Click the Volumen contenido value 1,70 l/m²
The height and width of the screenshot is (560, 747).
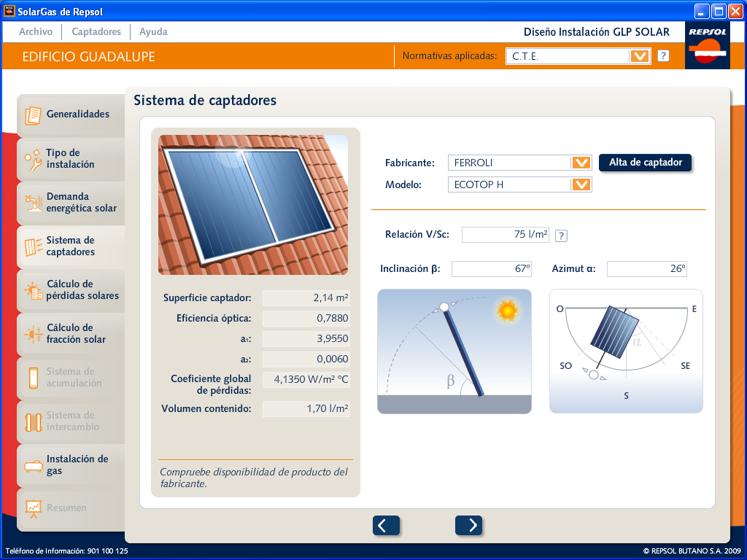pos(306,409)
